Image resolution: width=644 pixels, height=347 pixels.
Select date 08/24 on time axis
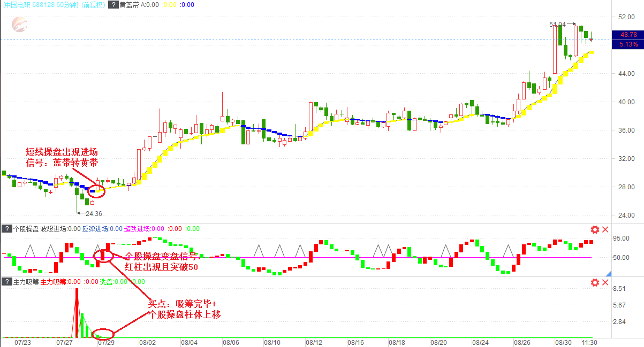point(480,342)
